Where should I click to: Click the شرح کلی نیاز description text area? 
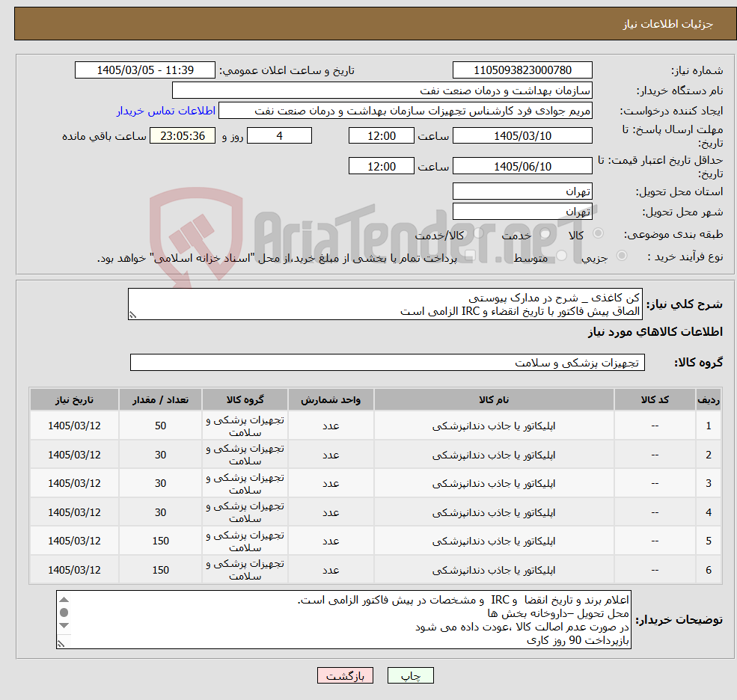point(385,304)
